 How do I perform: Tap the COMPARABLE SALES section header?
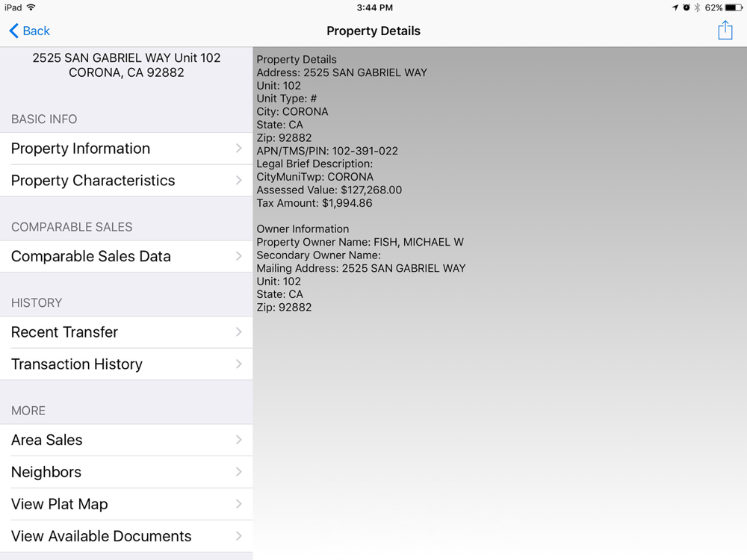[72, 227]
